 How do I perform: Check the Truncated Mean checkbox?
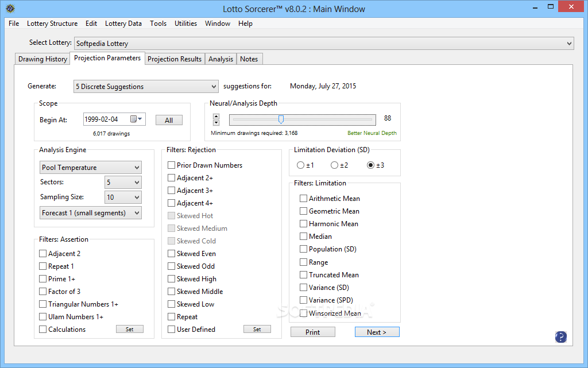pyautogui.click(x=303, y=274)
